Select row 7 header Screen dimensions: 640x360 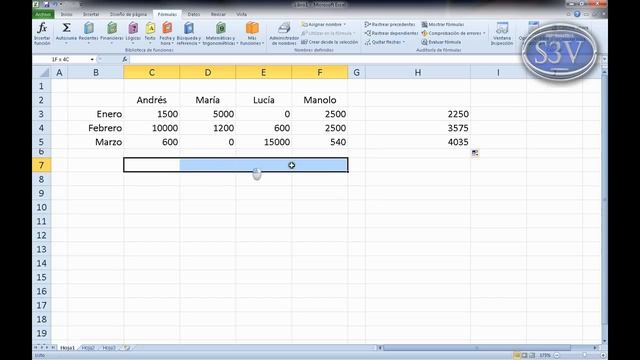click(42, 165)
